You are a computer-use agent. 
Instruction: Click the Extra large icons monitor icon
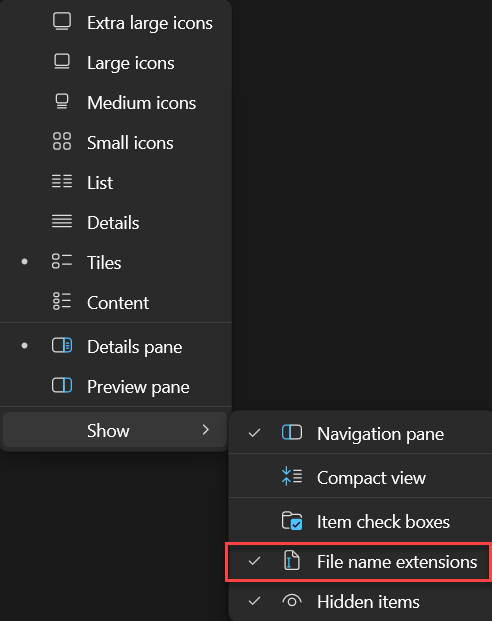click(62, 21)
